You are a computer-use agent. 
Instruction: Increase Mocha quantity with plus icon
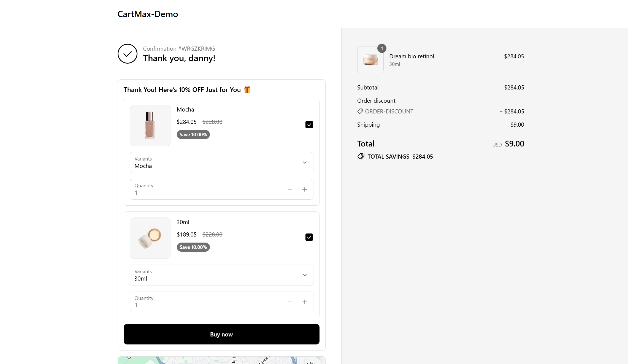coord(305,189)
